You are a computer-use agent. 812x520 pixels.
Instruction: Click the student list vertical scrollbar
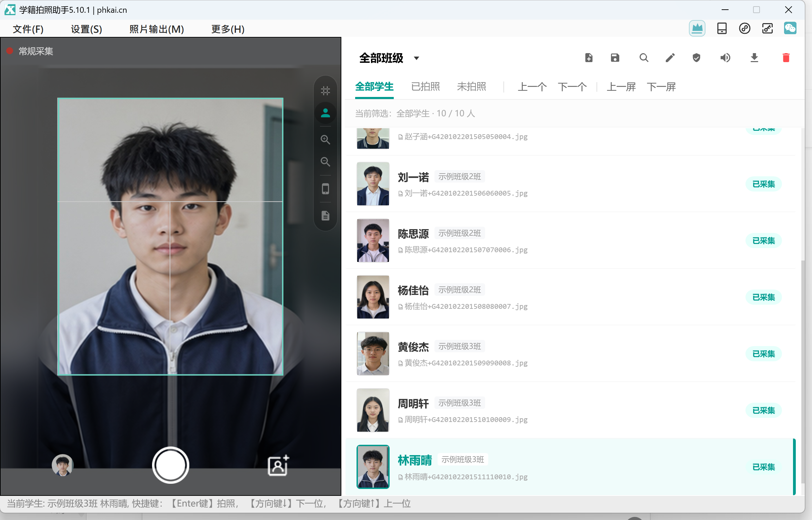[x=803, y=371]
